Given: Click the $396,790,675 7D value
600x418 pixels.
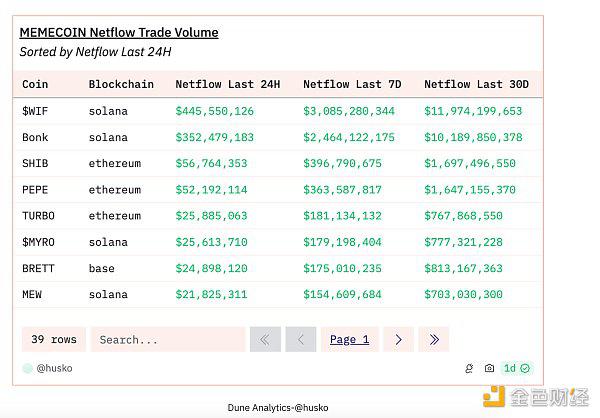Looking at the screenshot, I should coord(342,163).
